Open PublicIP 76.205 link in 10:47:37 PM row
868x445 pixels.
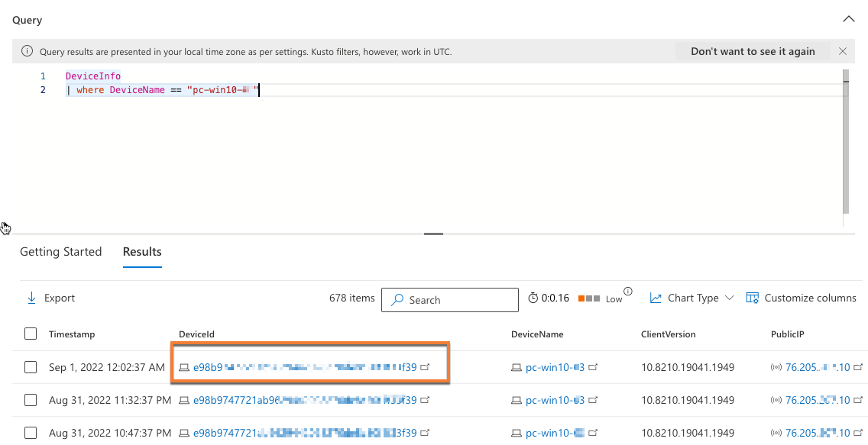pos(817,432)
